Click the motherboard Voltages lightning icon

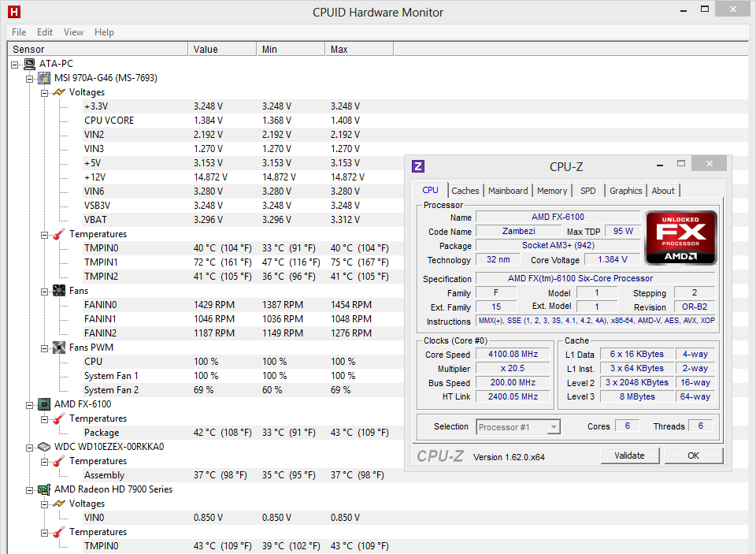[59, 92]
